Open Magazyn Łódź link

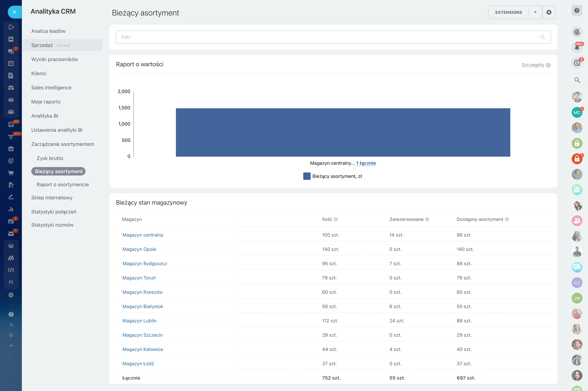click(x=138, y=364)
